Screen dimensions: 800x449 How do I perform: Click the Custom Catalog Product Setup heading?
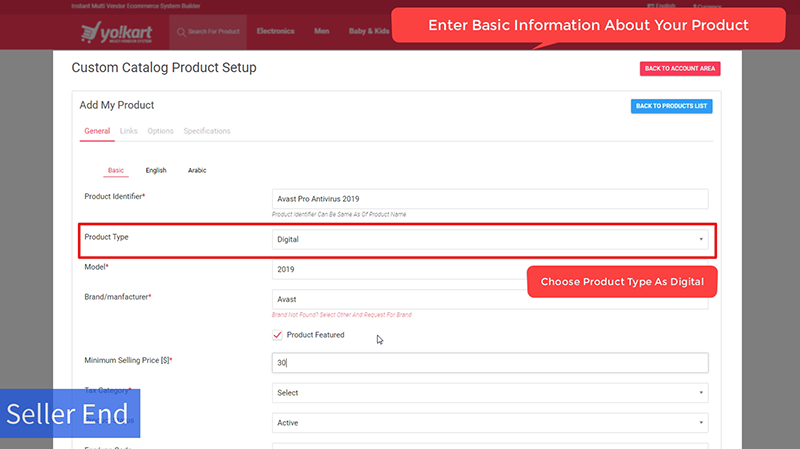[164, 68]
